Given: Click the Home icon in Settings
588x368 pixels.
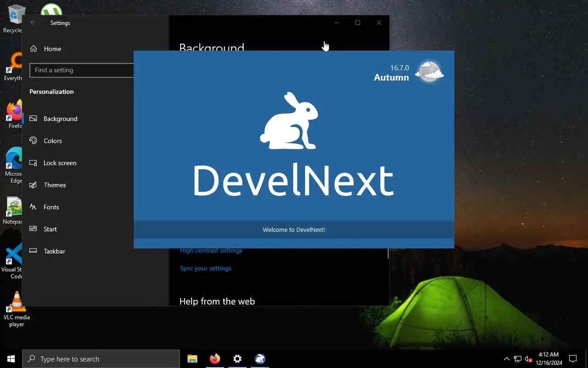Looking at the screenshot, I should [x=33, y=49].
